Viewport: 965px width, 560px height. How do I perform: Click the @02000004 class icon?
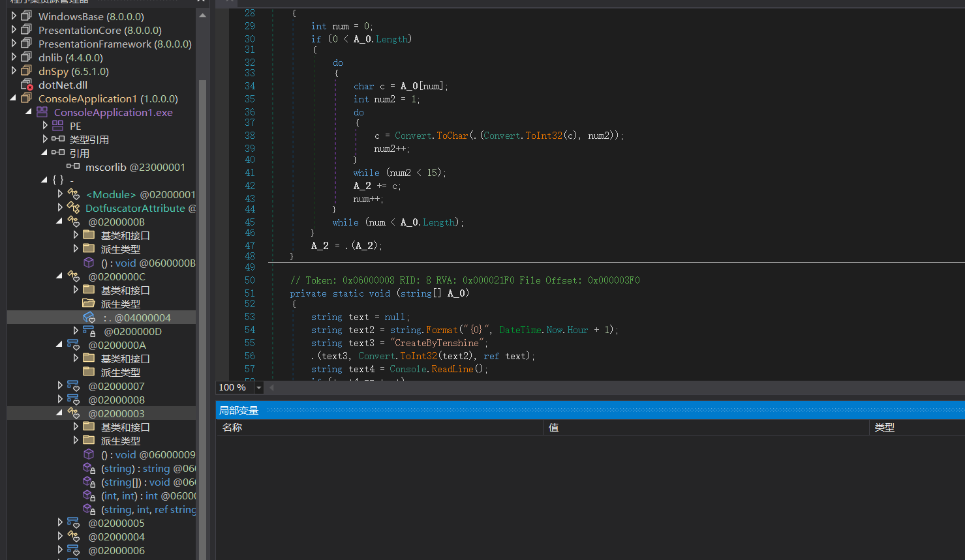(74, 537)
